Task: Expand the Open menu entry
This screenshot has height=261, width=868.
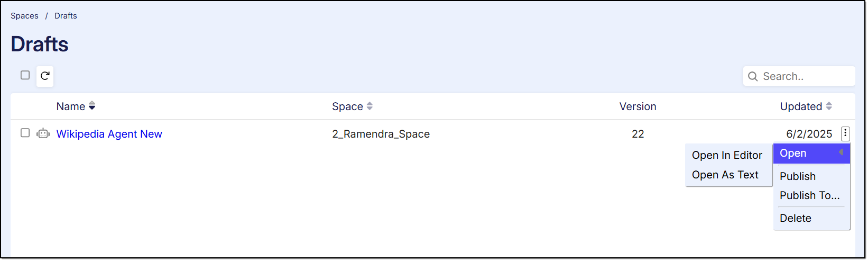Action: pos(793,153)
